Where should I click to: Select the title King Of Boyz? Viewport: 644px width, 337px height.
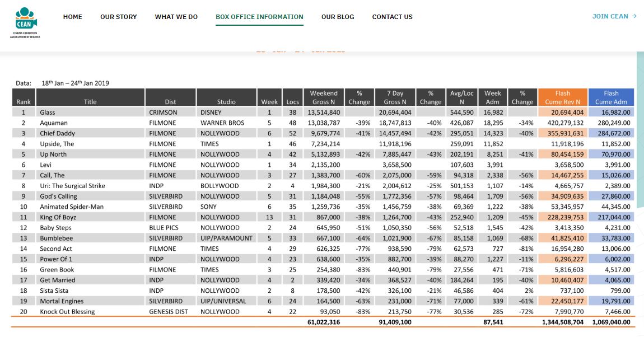58,217
